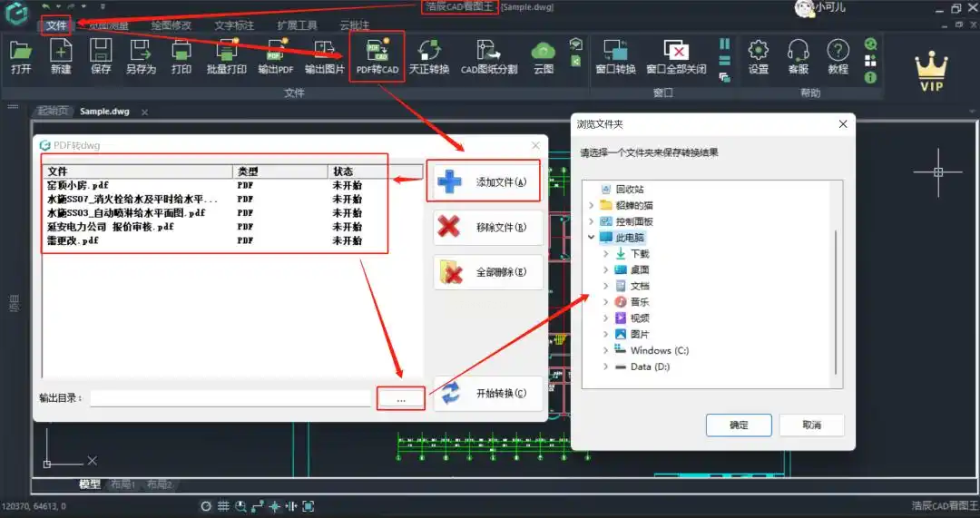
Task: Select 视频 folder in the tree
Action: 640,318
